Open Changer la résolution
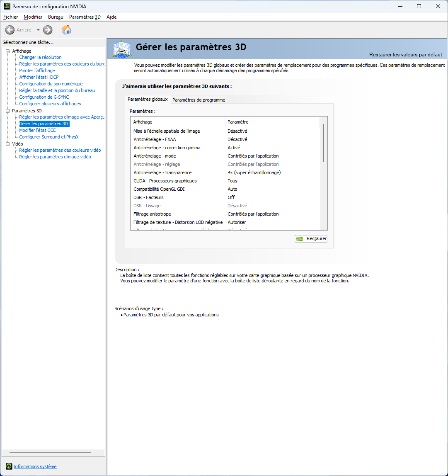The image size is (448, 476). click(40, 57)
